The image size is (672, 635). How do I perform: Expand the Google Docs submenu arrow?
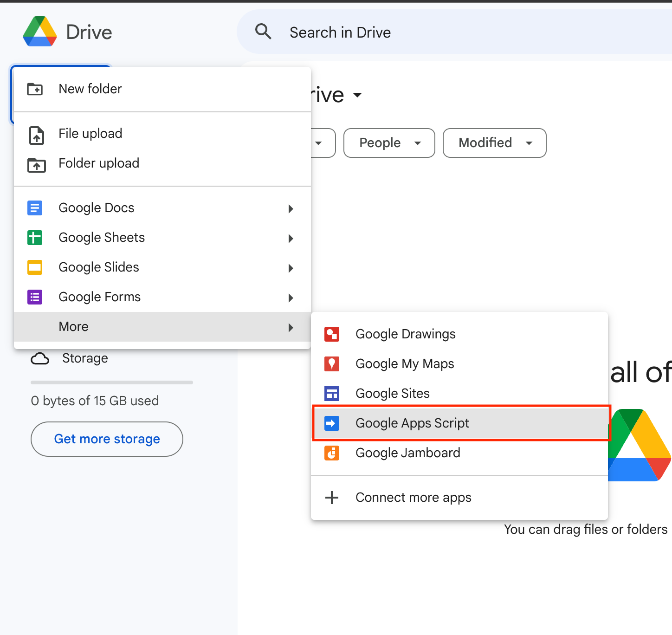tap(291, 208)
